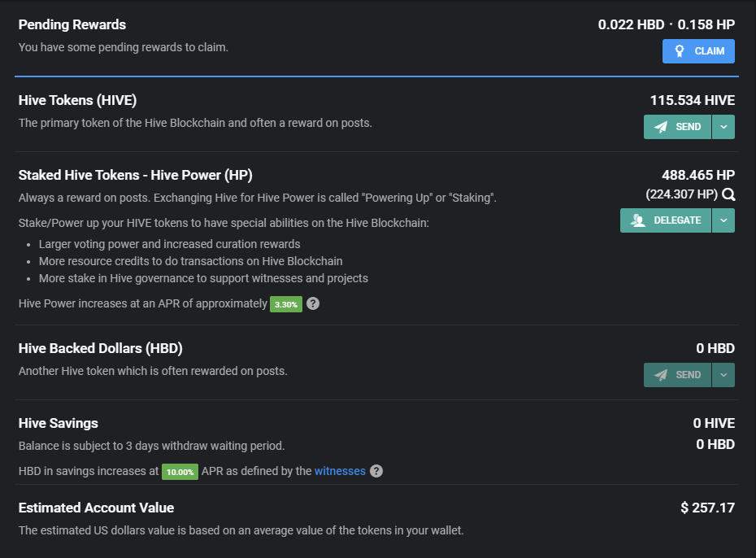The height and width of the screenshot is (558, 756).
Task: Expand the dropdown beside Delegate
Action: pyautogui.click(x=723, y=220)
